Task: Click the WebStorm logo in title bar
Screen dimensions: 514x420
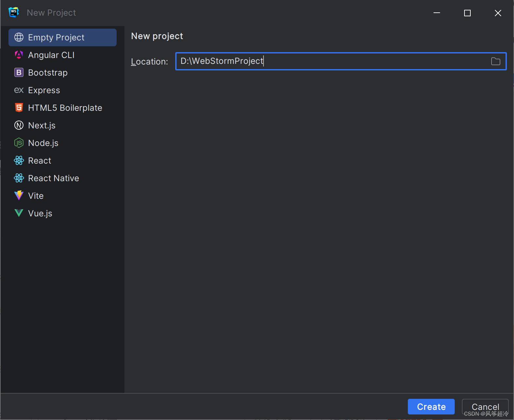Action: click(x=14, y=12)
